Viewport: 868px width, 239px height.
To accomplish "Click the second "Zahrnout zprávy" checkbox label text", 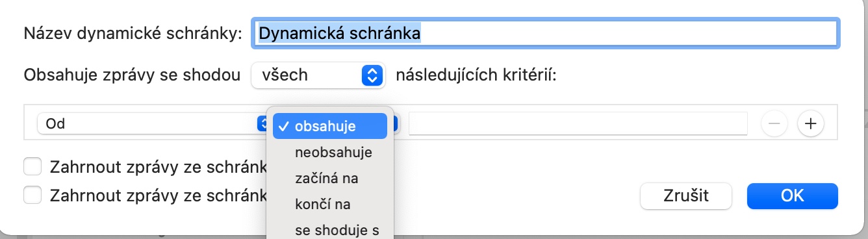I will coord(159,195).
